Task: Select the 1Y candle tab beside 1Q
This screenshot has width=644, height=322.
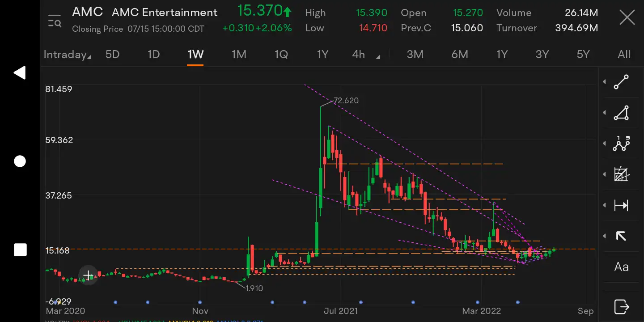Action: [322, 55]
